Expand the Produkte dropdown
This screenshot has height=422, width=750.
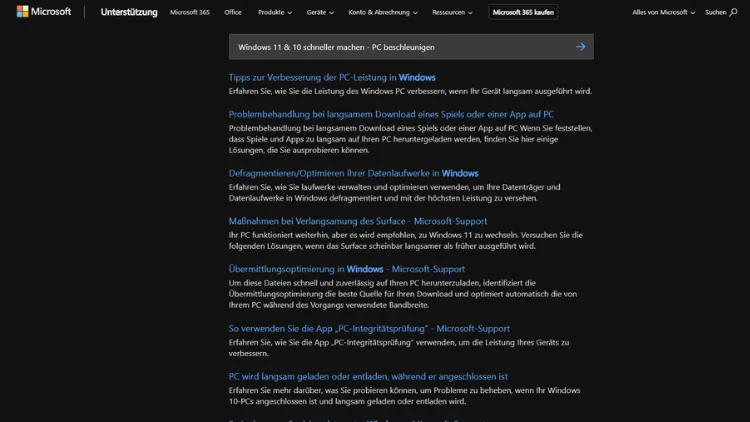tap(275, 12)
